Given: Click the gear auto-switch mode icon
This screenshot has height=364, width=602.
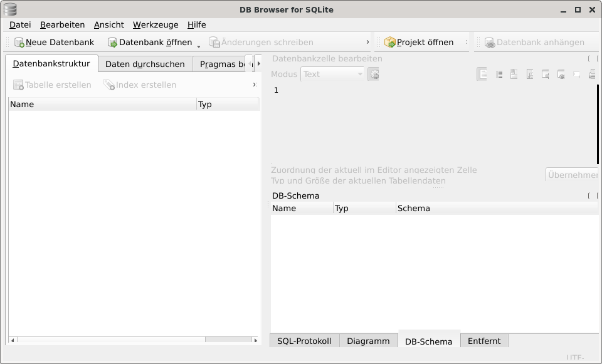Looking at the screenshot, I should coord(373,74).
